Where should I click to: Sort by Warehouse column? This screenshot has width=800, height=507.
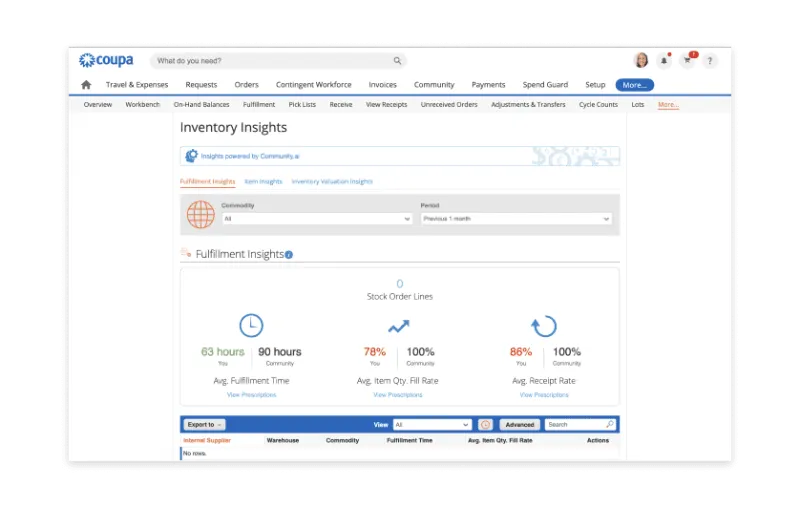tap(283, 441)
